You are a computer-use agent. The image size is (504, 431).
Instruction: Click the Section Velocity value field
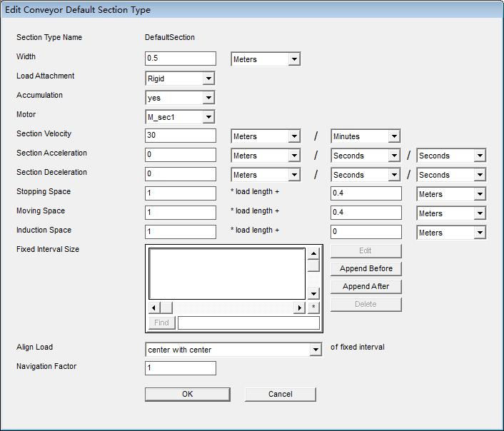(181, 136)
